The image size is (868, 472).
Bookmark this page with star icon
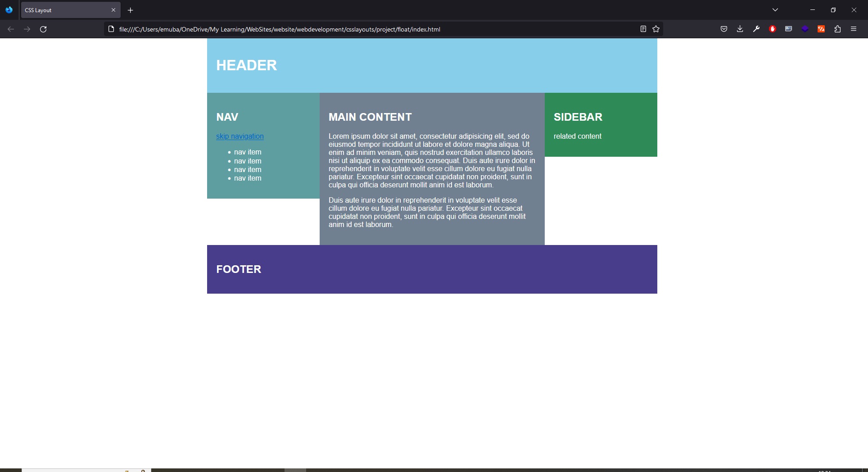(656, 29)
